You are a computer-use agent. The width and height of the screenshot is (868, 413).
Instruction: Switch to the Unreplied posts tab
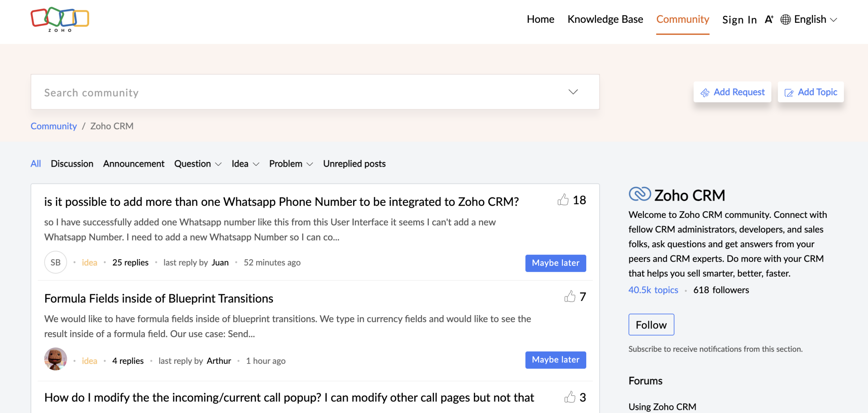354,164
